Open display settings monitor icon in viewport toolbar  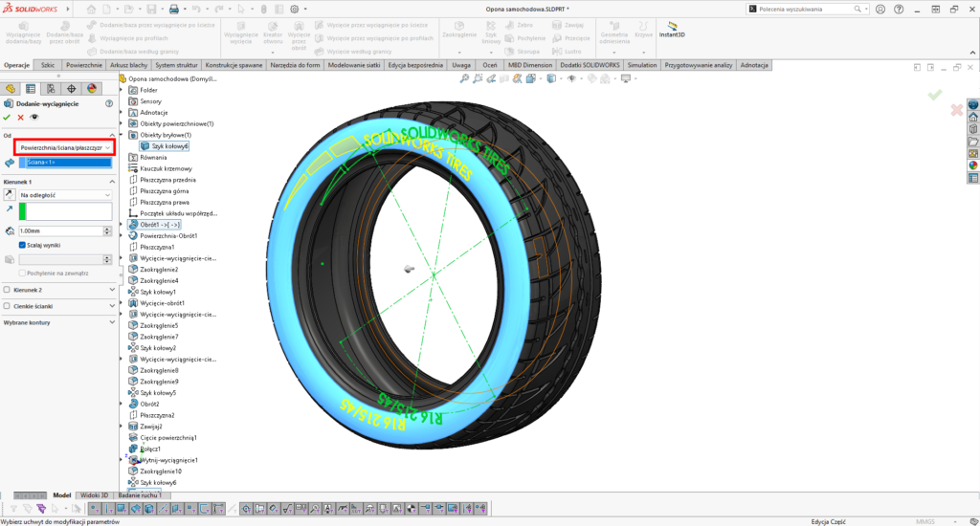click(626, 78)
